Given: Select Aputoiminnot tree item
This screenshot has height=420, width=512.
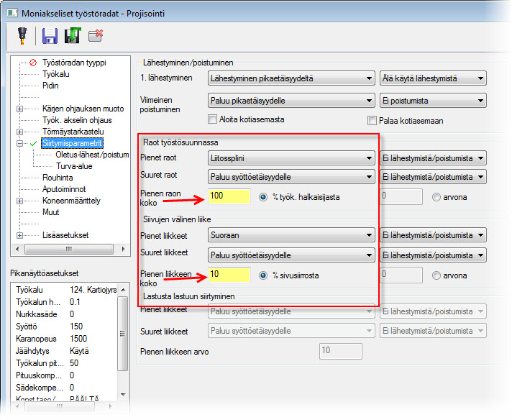Looking at the screenshot, I should tap(64, 189).
